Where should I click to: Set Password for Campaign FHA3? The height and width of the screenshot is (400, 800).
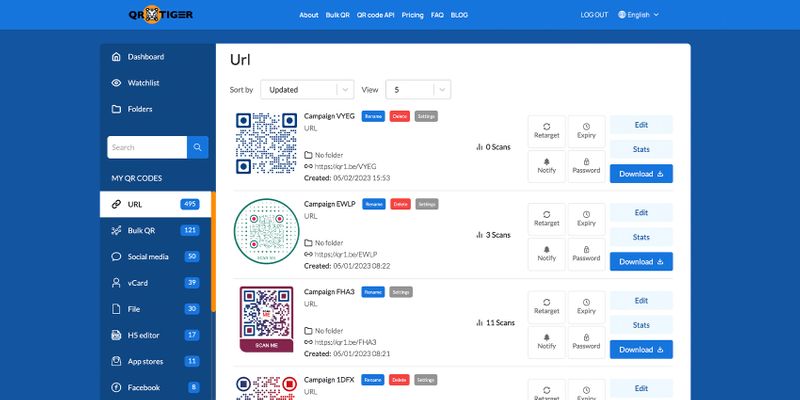[586, 342]
